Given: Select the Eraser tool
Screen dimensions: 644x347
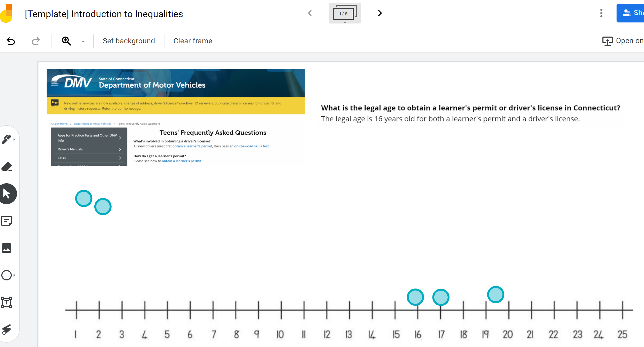Looking at the screenshot, I should pos(7,167).
